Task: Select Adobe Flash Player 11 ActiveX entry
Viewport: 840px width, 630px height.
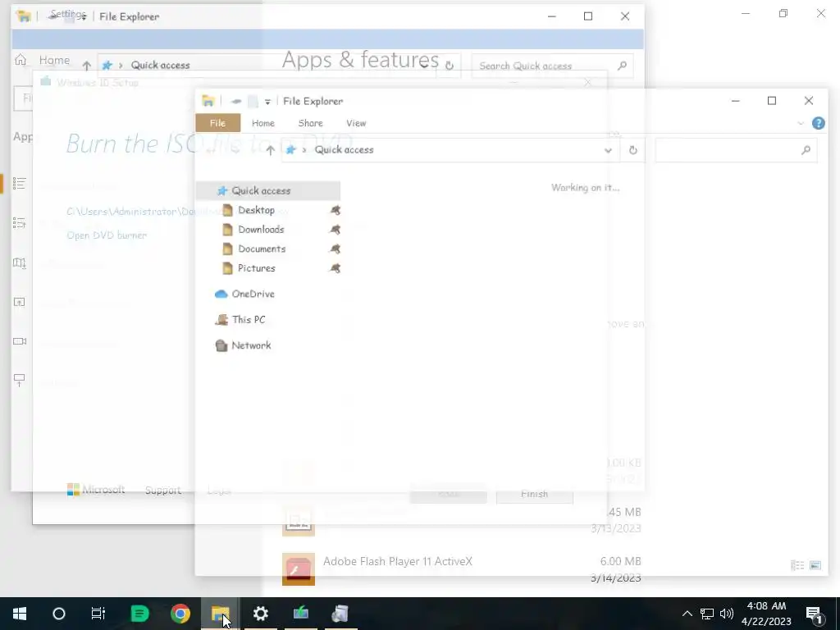Action: pyautogui.click(x=462, y=569)
